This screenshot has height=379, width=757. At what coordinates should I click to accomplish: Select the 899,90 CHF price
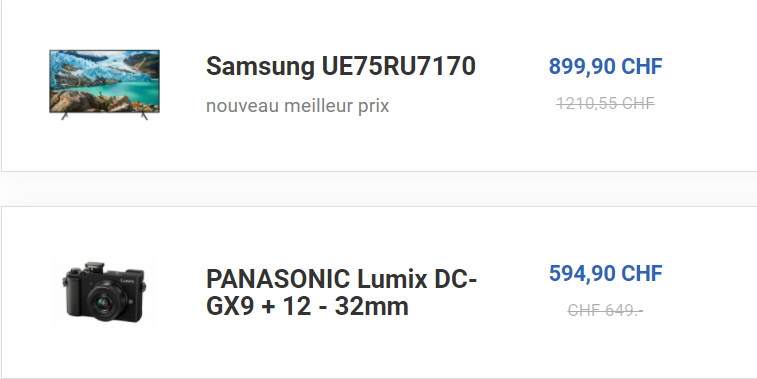[605, 66]
